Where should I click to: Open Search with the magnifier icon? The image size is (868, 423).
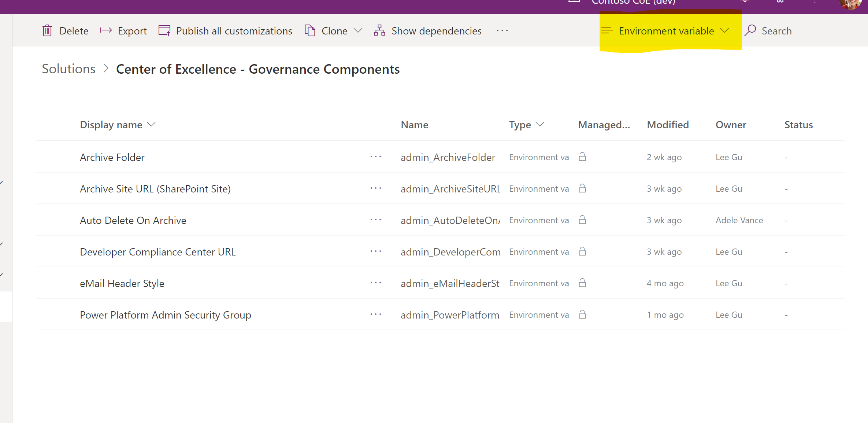pos(750,30)
